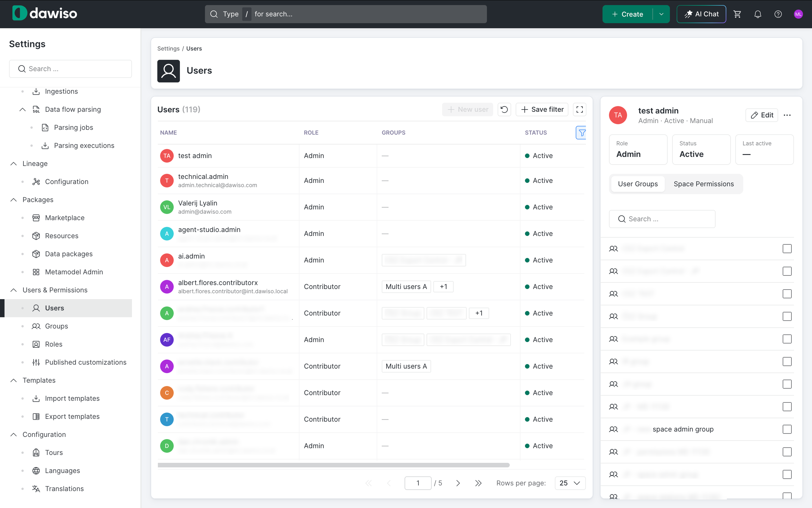Focus the user groups search field
Viewport: 812px width, 508px height.
click(662, 219)
